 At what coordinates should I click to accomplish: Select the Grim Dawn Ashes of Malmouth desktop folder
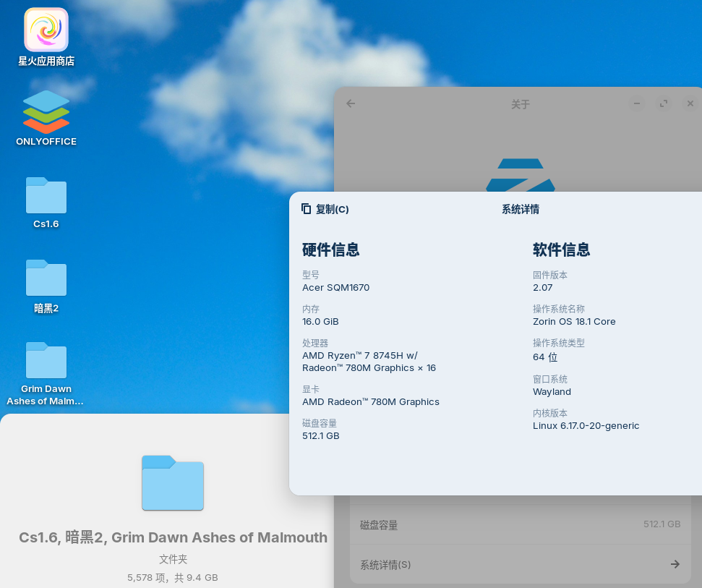(46, 361)
